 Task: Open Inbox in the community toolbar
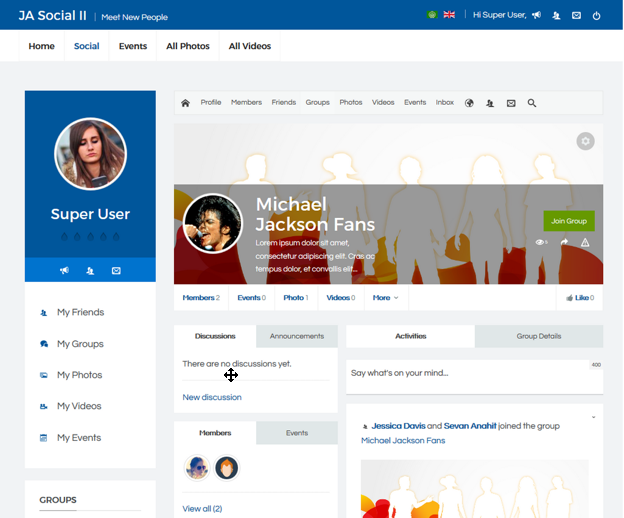(x=445, y=102)
